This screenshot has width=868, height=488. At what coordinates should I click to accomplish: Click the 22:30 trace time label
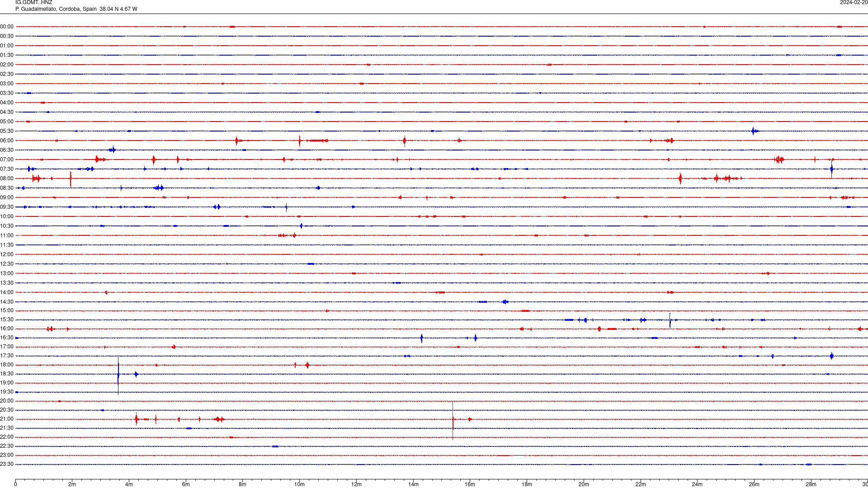pos(7,446)
